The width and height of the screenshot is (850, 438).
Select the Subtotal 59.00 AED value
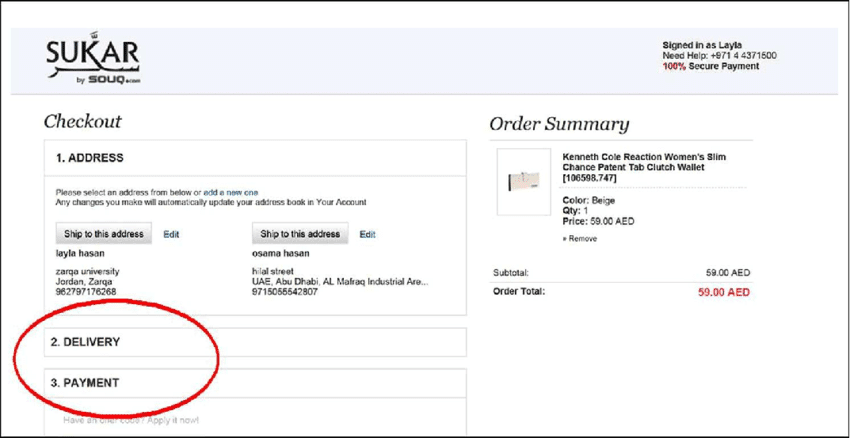(x=728, y=273)
